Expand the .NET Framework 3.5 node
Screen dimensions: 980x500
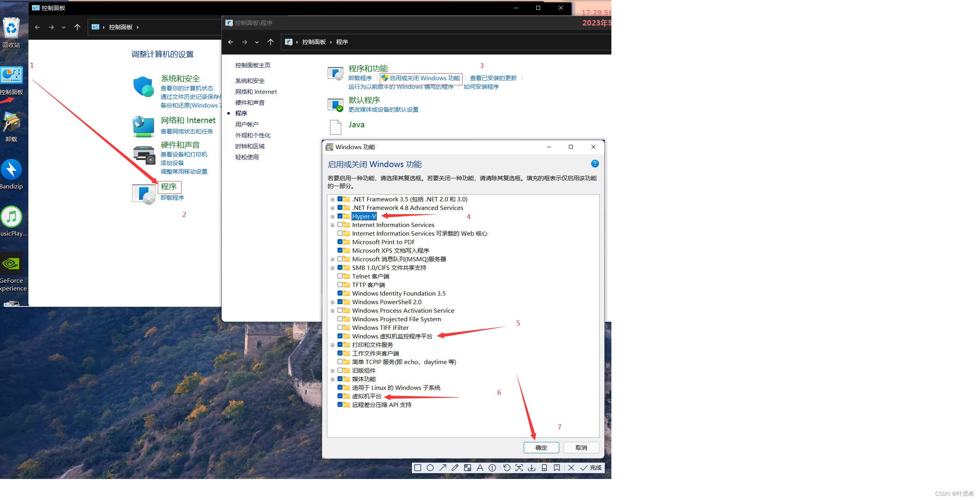coord(332,199)
